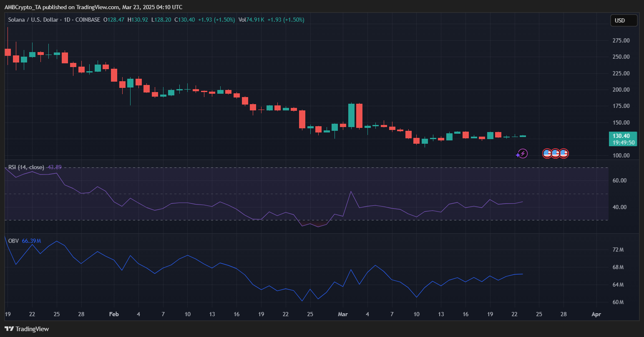
Task: Click the rightmost US flag event icon
Action: coord(563,154)
